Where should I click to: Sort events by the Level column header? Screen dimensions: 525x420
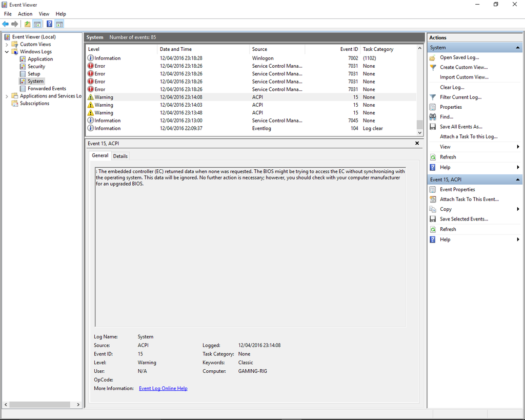(x=122, y=49)
